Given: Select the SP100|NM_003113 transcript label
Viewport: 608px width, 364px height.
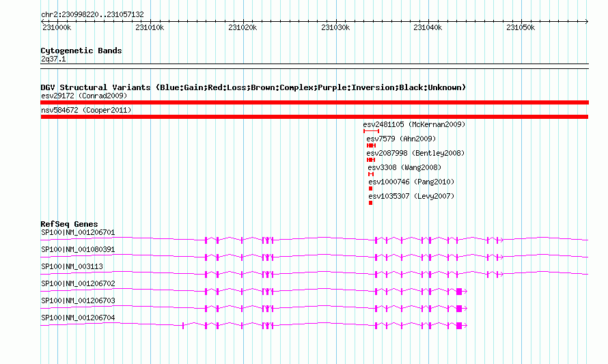Looking at the screenshot, I should 72,267.
